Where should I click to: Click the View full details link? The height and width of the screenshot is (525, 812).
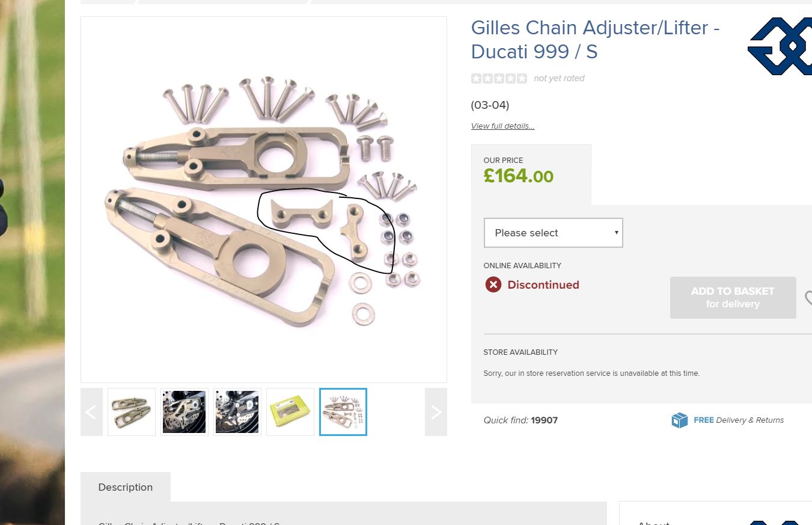coord(502,126)
